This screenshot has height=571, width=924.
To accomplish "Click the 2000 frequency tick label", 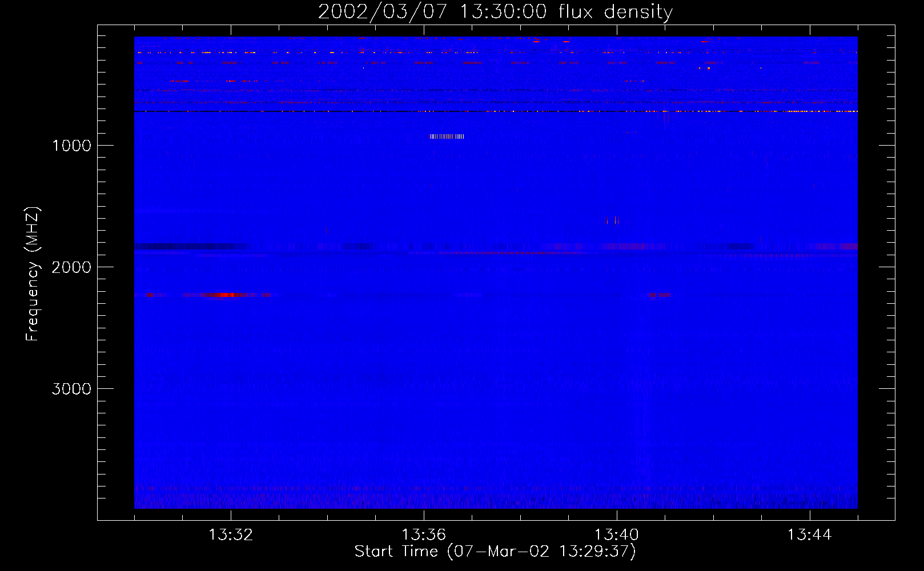I will click(71, 267).
